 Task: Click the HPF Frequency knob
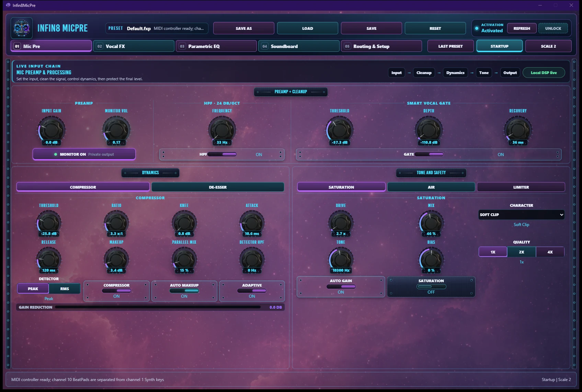point(222,130)
